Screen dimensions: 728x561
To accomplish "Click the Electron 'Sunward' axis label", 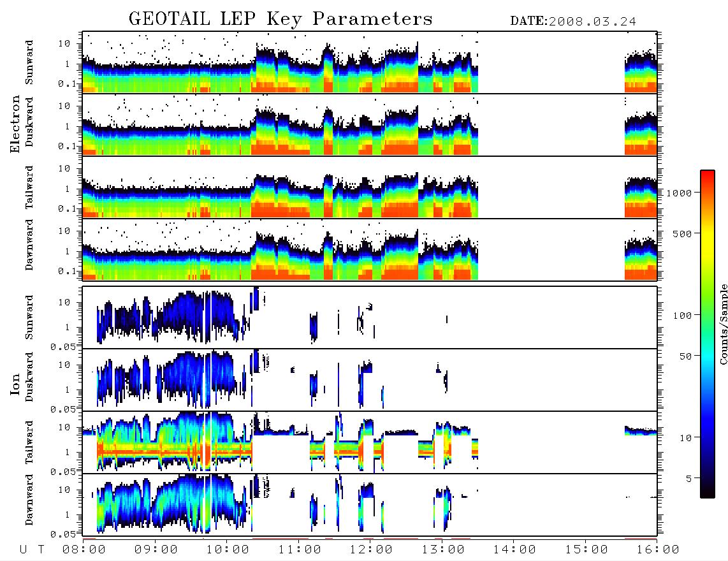I will pos(29,62).
